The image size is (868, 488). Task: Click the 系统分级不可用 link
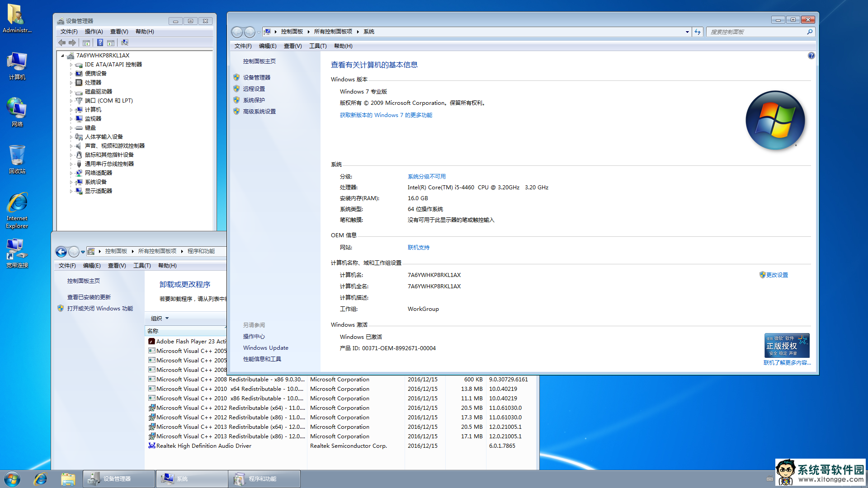click(x=426, y=177)
